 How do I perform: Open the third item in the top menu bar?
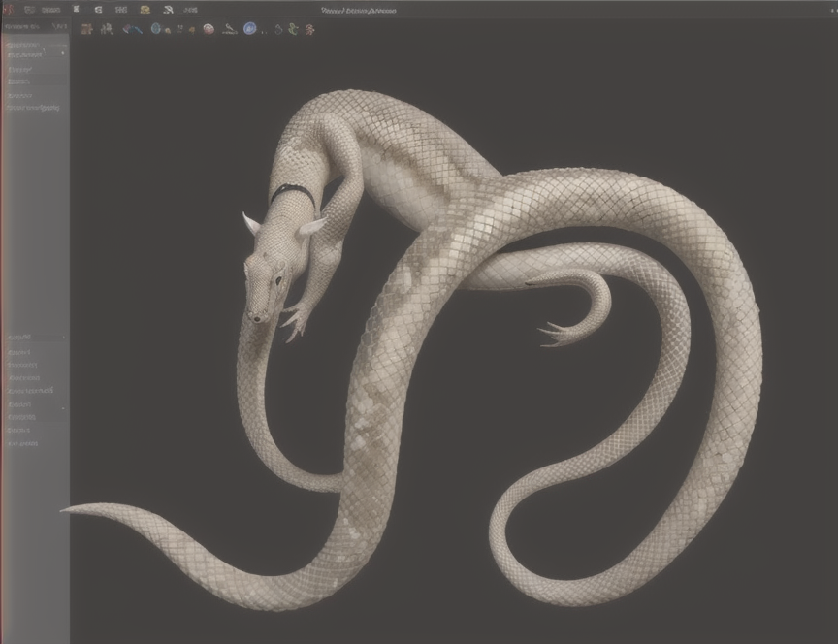click(x=50, y=10)
